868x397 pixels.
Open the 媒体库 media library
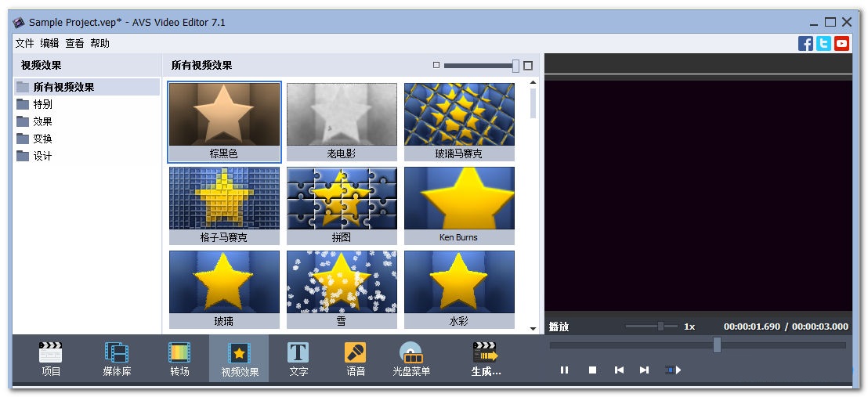tap(117, 359)
